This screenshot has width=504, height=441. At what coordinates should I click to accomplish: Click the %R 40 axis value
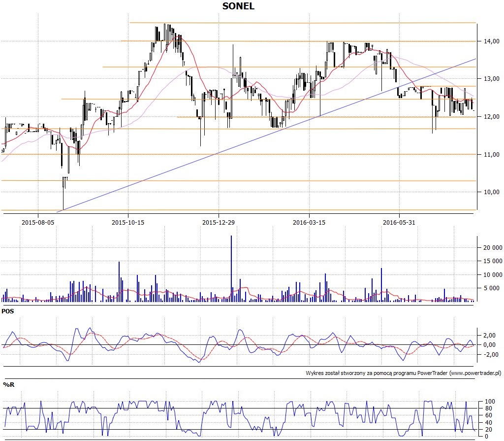tap(489, 422)
